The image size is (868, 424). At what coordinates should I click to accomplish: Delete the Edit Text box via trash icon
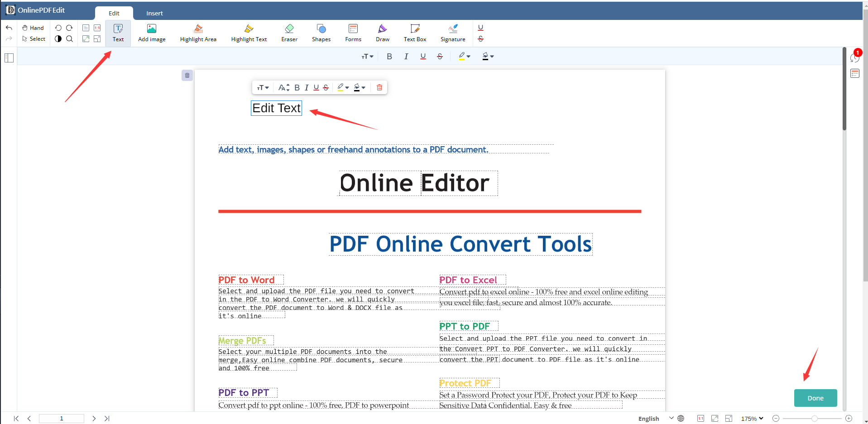click(x=379, y=87)
